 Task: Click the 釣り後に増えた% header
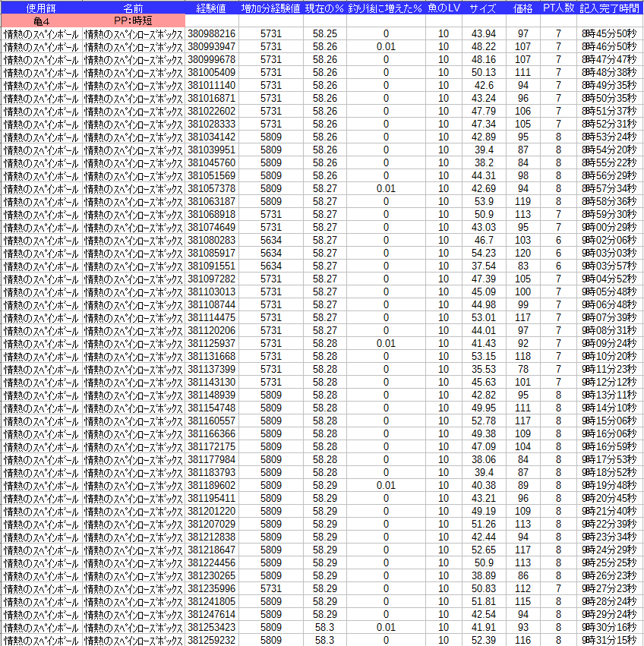[x=385, y=8]
